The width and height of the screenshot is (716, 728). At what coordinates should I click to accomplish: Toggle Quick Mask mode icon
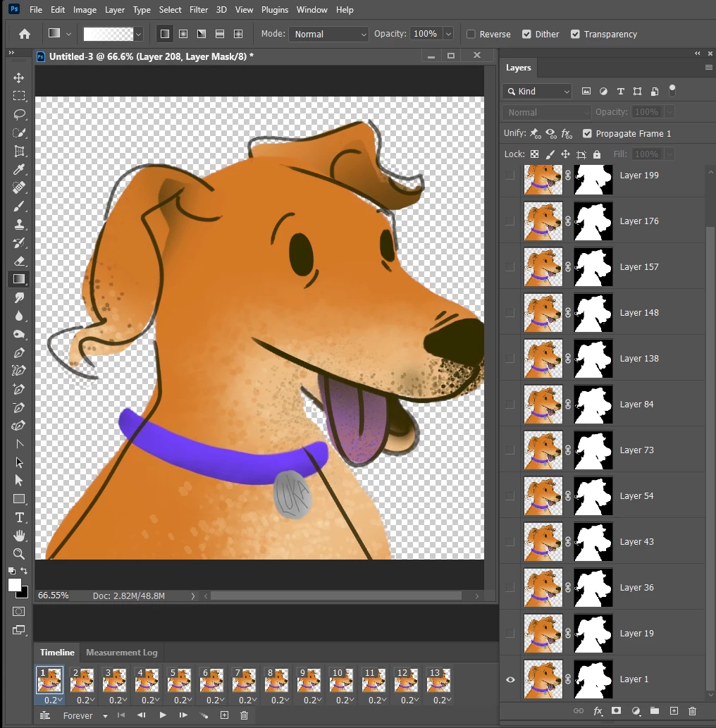click(18, 612)
